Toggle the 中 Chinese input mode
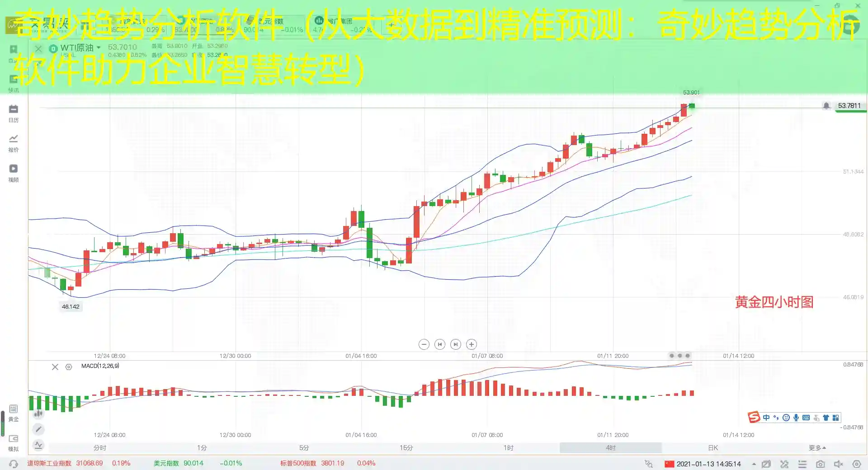This screenshot has width=868, height=470. (766, 418)
